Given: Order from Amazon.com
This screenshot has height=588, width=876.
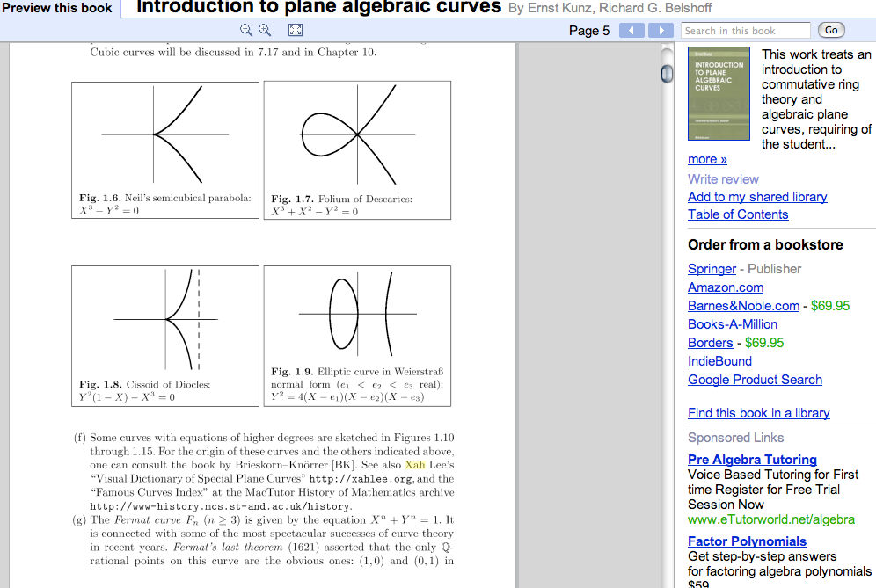Looking at the screenshot, I should point(726,287).
